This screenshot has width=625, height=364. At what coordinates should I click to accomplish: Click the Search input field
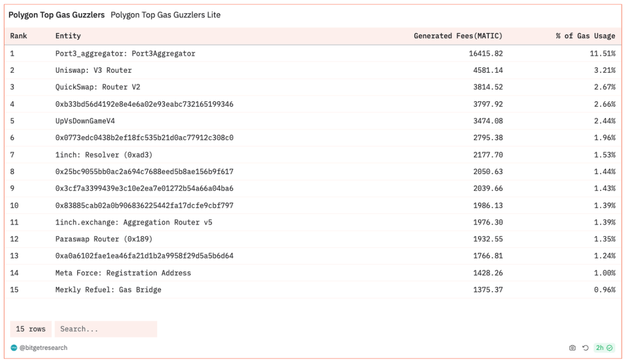coord(106,329)
